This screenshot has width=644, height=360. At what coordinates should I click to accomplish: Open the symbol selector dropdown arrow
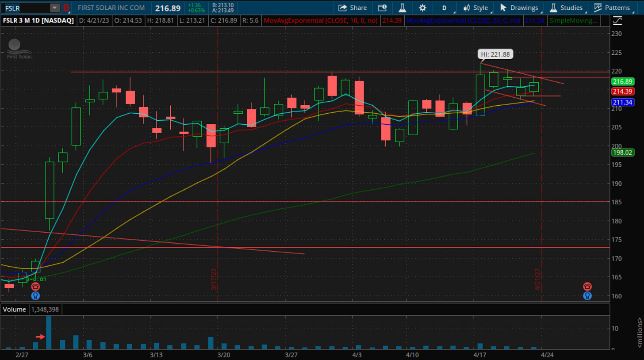[54, 8]
